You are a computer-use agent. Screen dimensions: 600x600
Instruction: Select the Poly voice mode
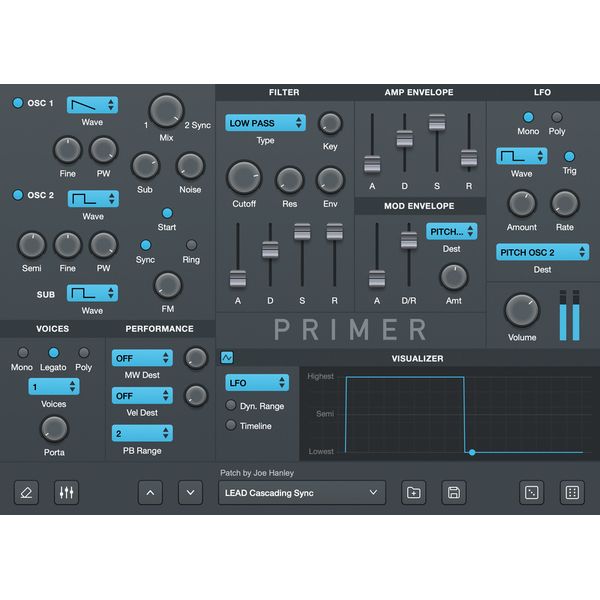click(84, 353)
